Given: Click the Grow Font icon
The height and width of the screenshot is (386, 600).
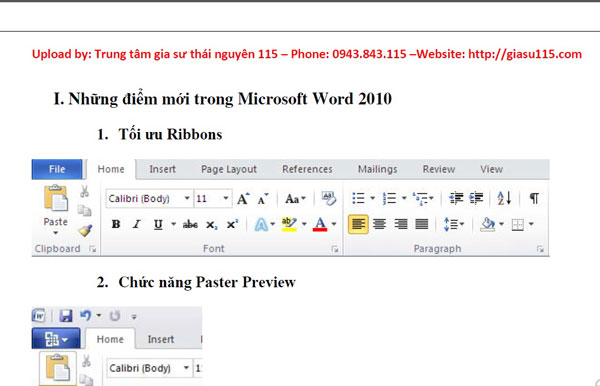Looking at the screenshot, I should (x=243, y=199).
